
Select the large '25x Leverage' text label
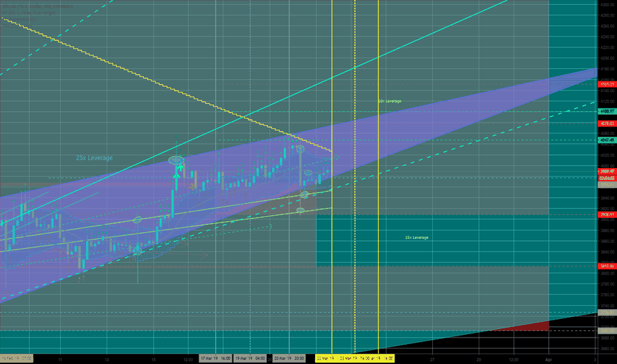pyautogui.click(x=94, y=158)
